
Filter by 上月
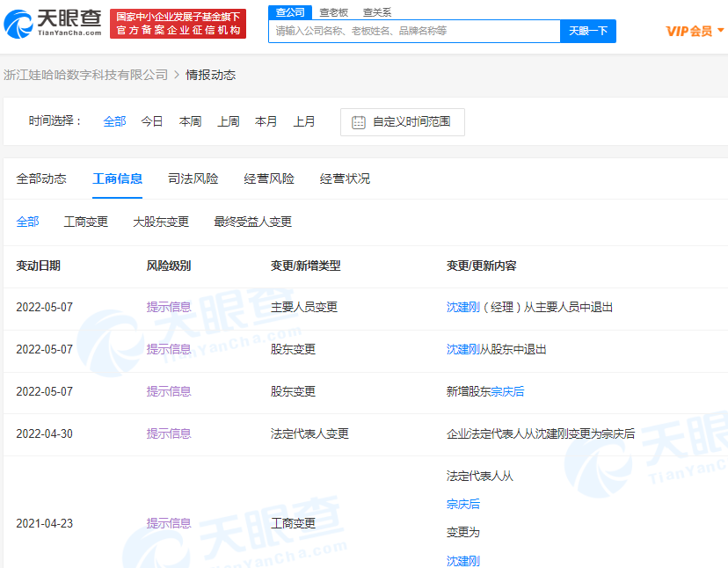[304, 121]
